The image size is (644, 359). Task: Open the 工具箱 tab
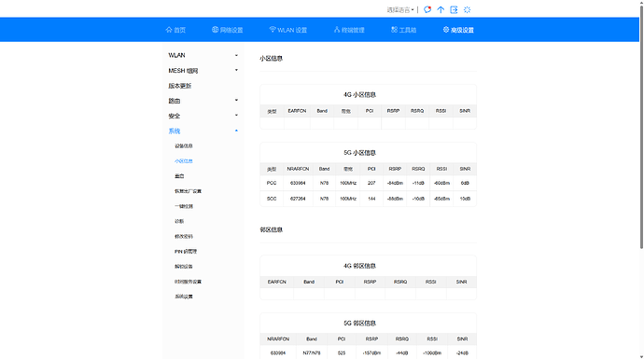pos(404,30)
